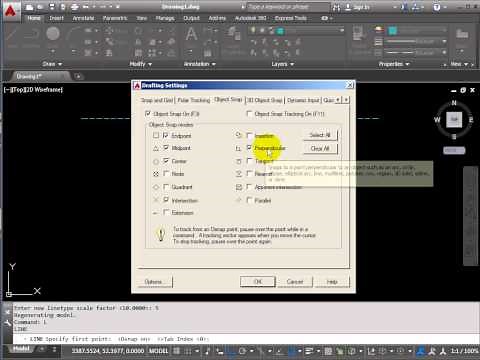Click the keyword search input field

[287, 7]
